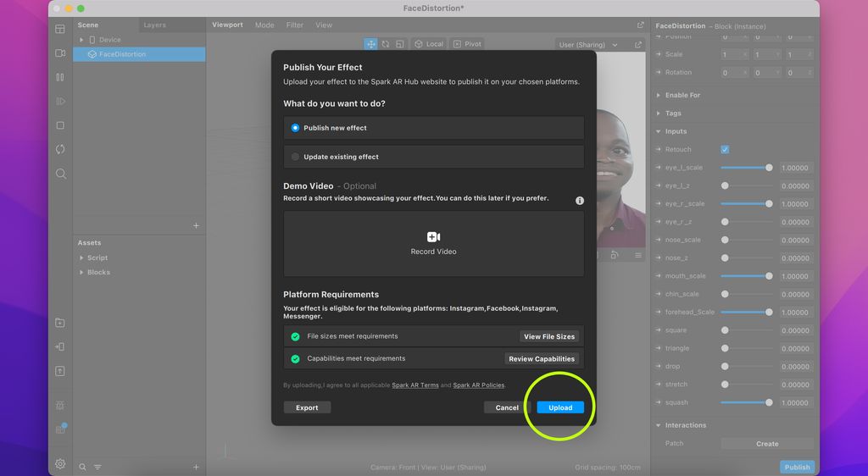Select the Publish new effect radio button

click(x=295, y=128)
